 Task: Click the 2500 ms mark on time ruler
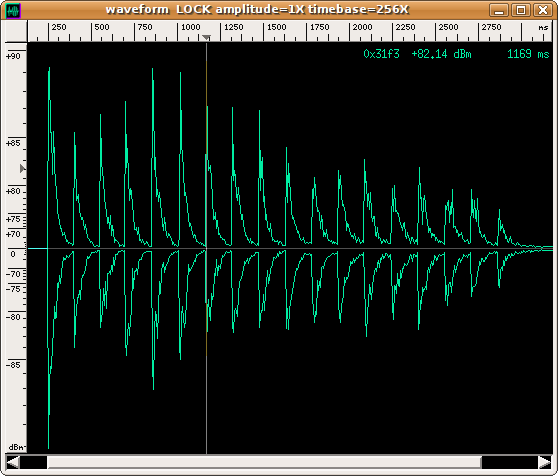448,27
